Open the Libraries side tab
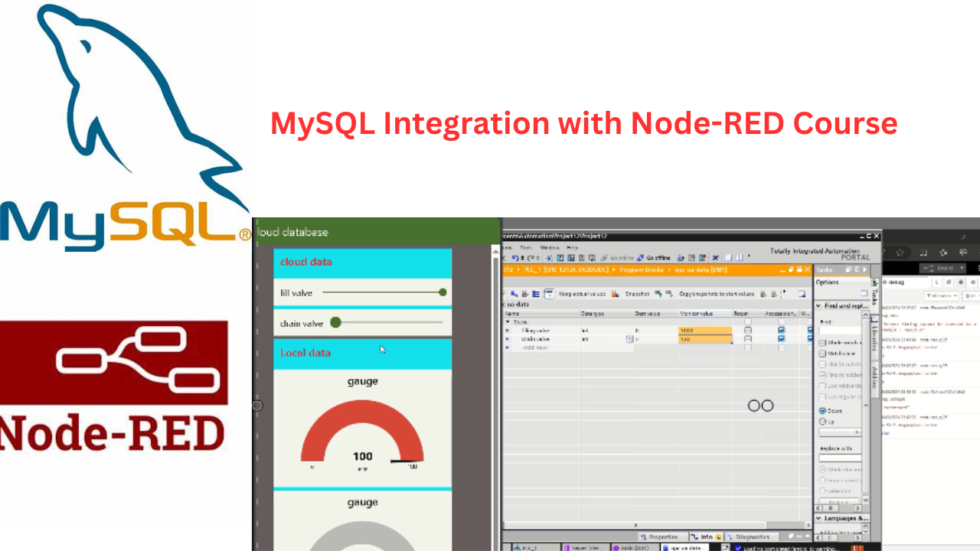 tap(874, 337)
